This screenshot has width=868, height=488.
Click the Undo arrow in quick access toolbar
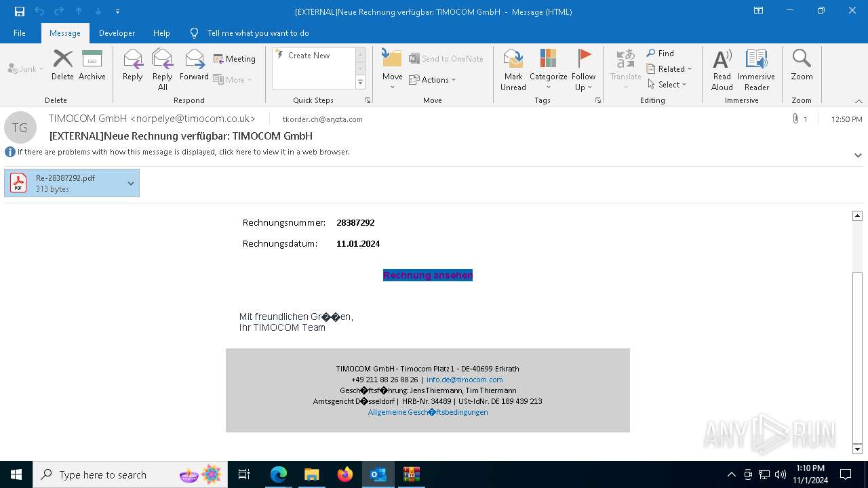click(39, 12)
